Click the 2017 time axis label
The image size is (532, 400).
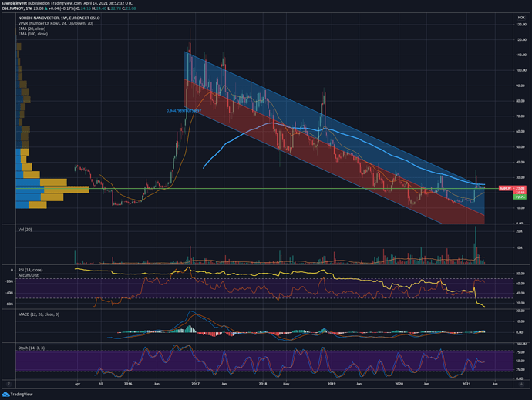coord(195,384)
